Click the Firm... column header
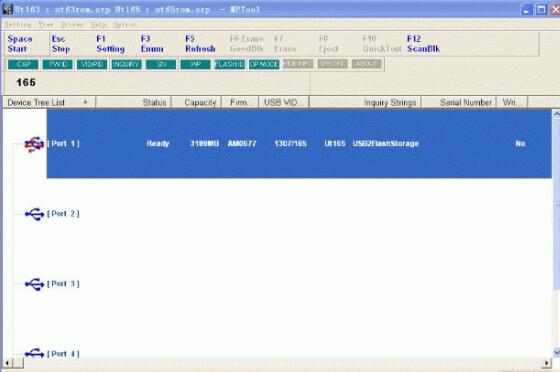This screenshot has height=372, width=560. (x=240, y=102)
